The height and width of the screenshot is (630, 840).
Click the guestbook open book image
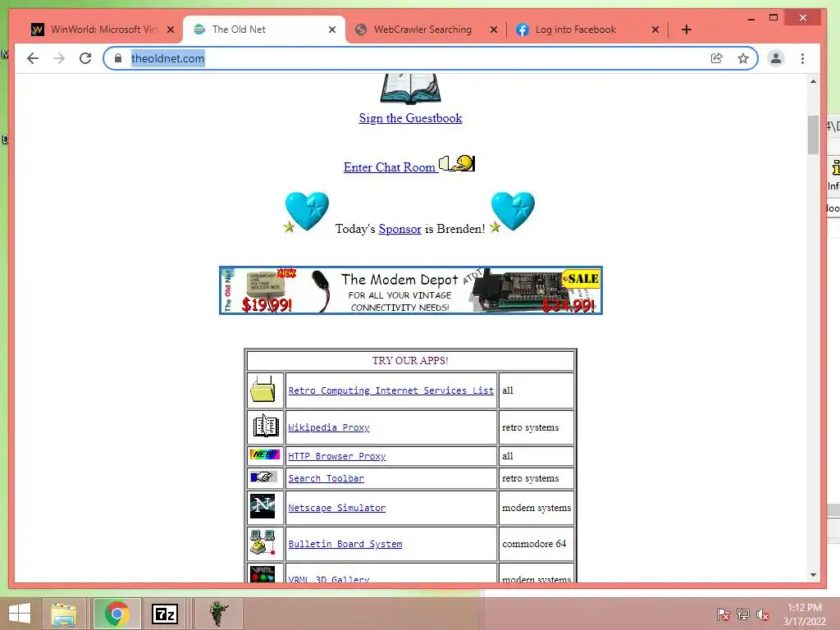pos(410,89)
